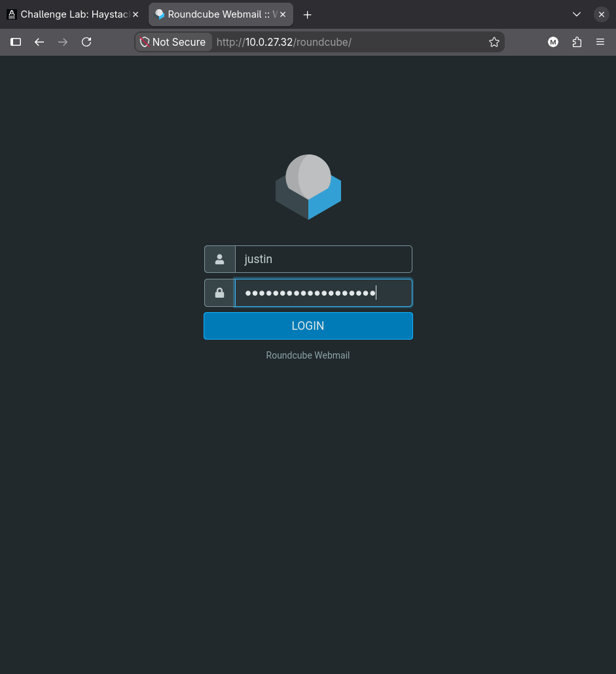The width and height of the screenshot is (616, 674).
Task: Focus the username field containing justin
Action: click(x=323, y=259)
